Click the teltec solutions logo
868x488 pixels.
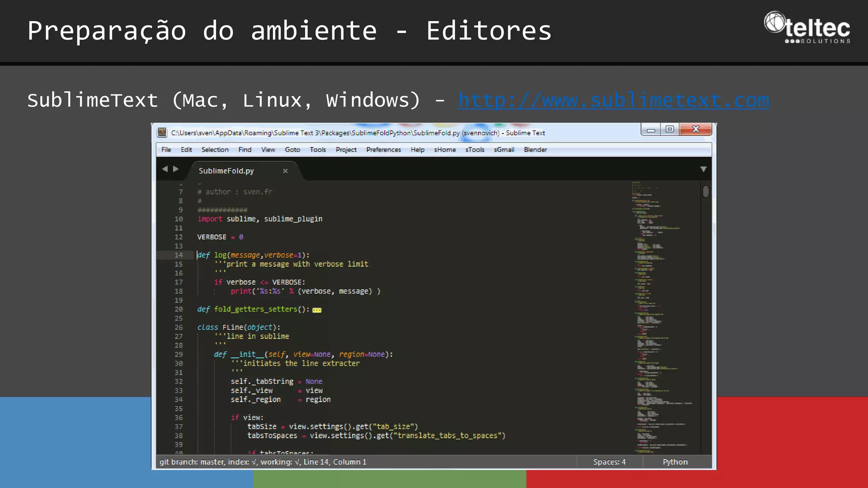click(x=807, y=28)
